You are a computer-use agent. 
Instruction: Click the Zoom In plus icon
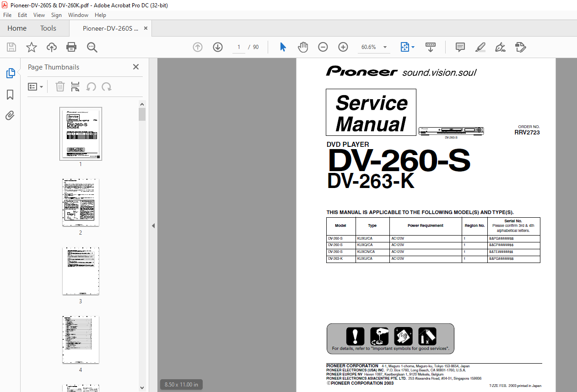pyautogui.click(x=343, y=47)
